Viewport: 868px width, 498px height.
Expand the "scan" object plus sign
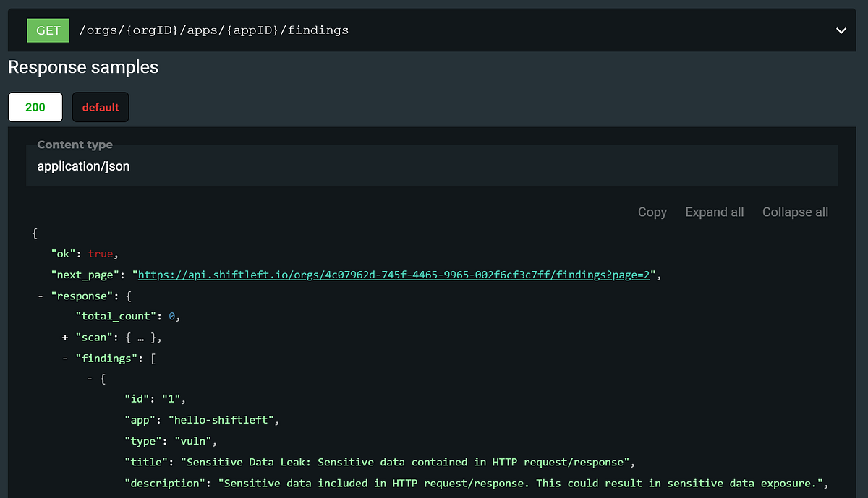coord(65,337)
